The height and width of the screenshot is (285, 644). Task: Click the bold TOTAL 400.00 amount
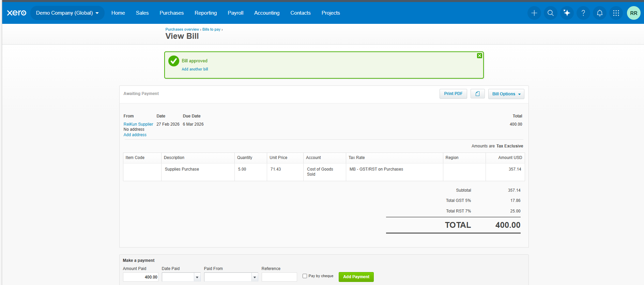(x=508, y=225)
